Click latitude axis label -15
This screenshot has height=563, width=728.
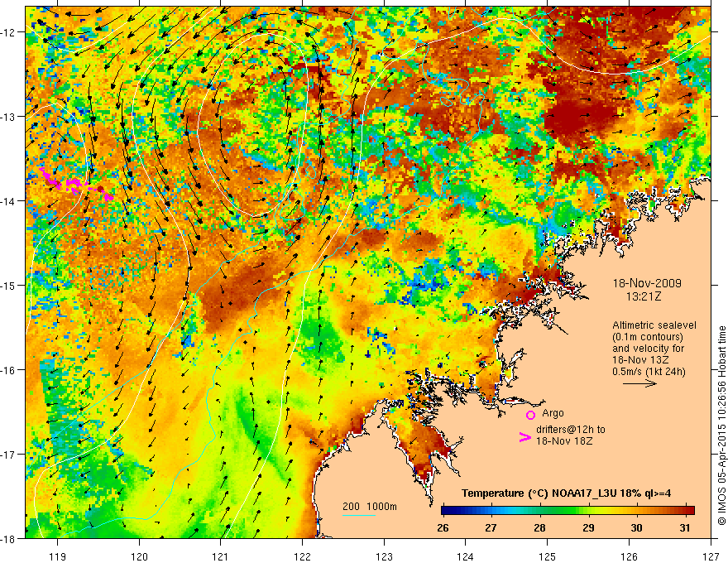9,285
